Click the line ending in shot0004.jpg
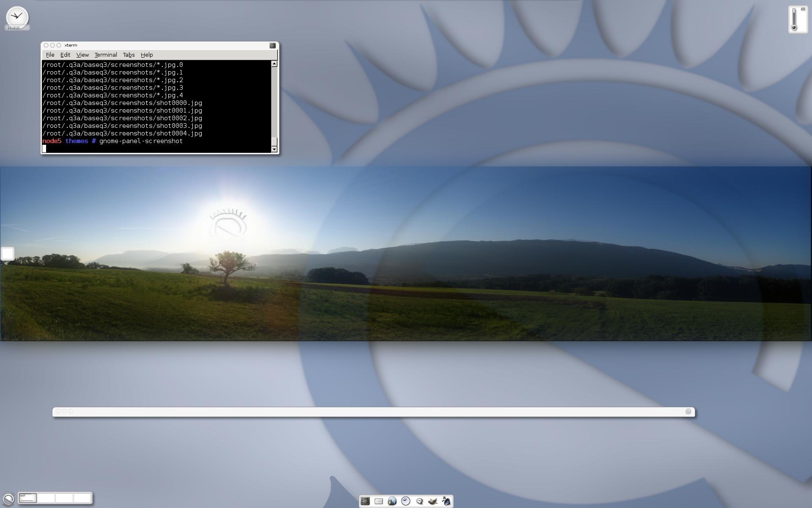 122,133
